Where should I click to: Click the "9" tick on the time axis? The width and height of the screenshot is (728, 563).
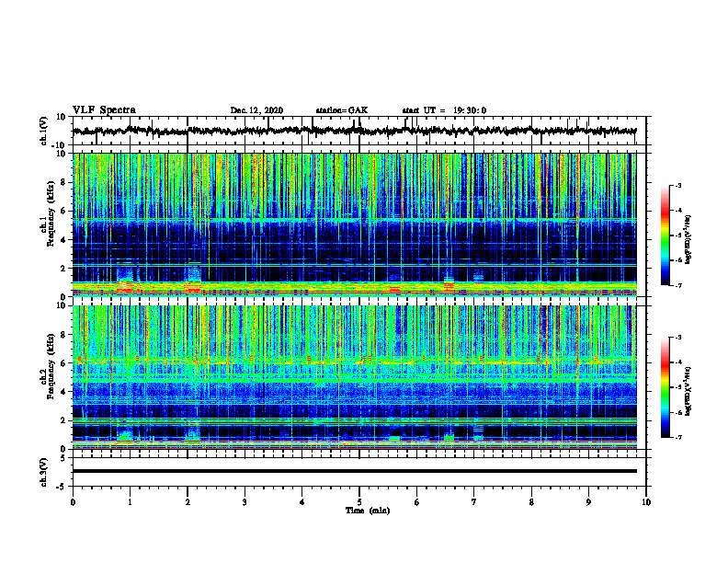[588, 502]
